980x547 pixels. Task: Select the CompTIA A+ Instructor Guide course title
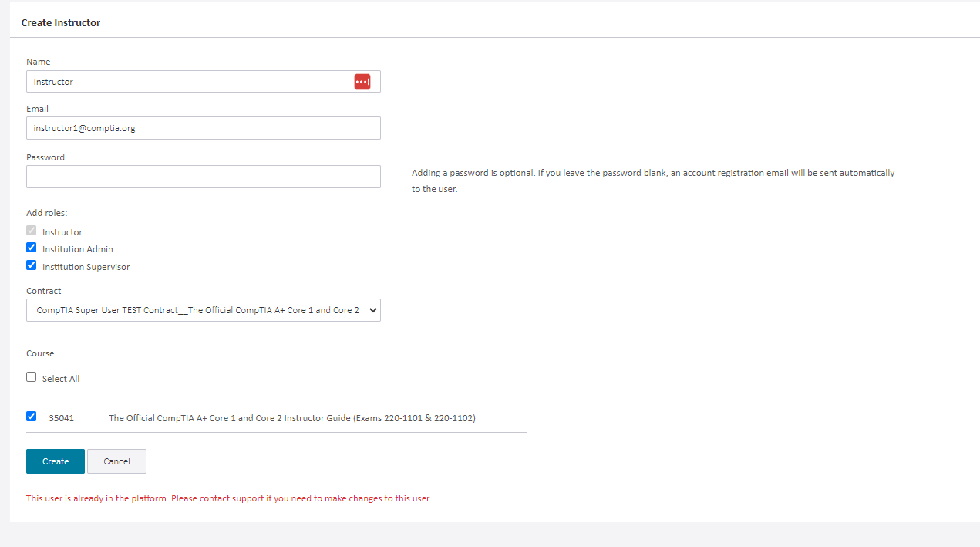292,417
